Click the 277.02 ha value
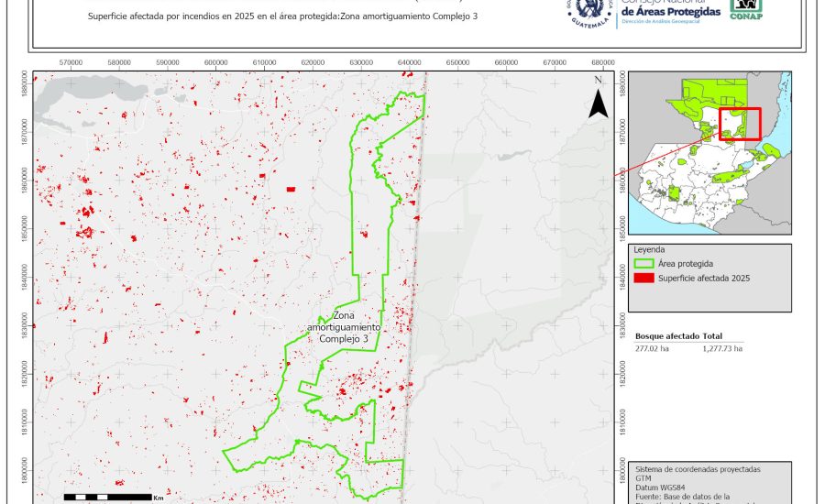Screen dimensions: 825x504 click(652, 349)
